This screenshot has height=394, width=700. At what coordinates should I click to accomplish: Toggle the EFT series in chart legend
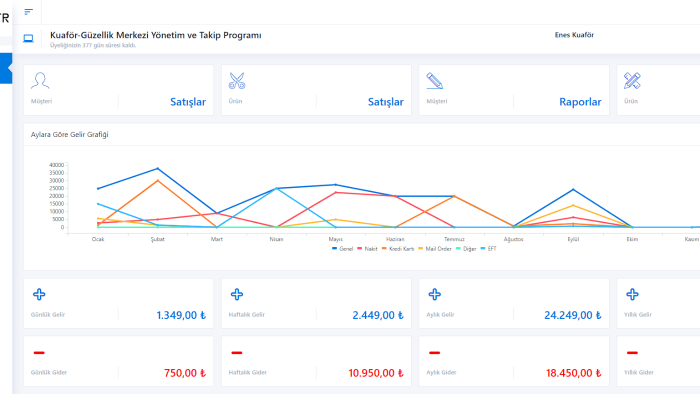(489, 249)
